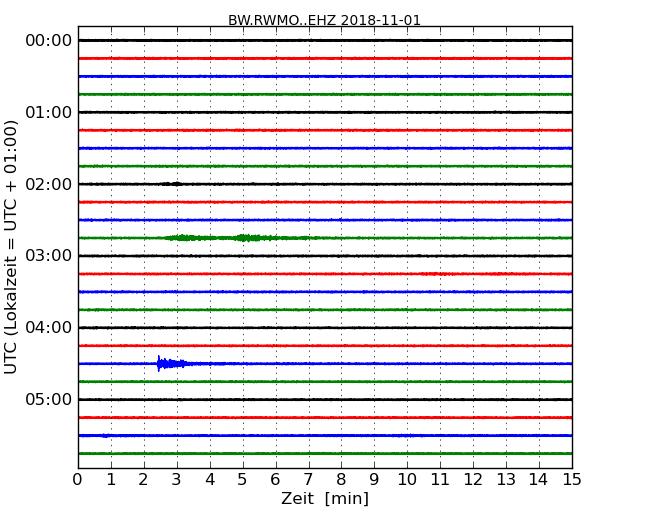Click the x-axis tick label 2

click(143, 480)
